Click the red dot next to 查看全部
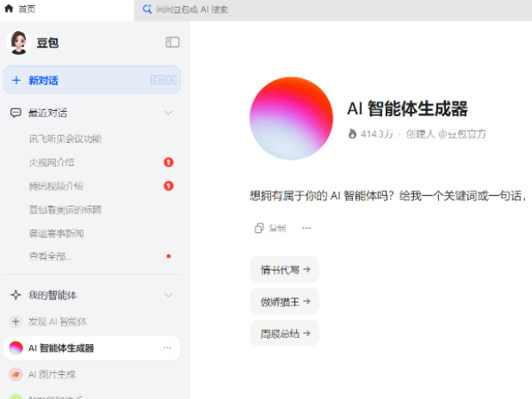Image resolution: width=532 pixels, height=399 pixels. coord(169,256)
